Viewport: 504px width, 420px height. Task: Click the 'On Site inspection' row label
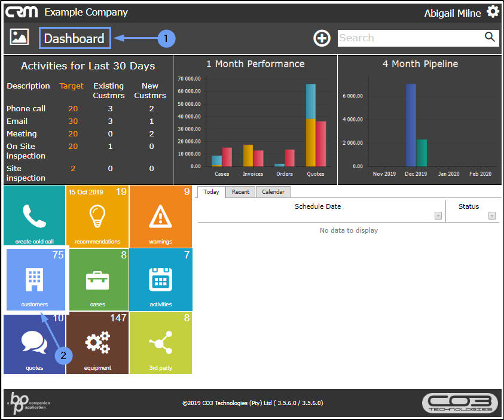tap(26, 151)
